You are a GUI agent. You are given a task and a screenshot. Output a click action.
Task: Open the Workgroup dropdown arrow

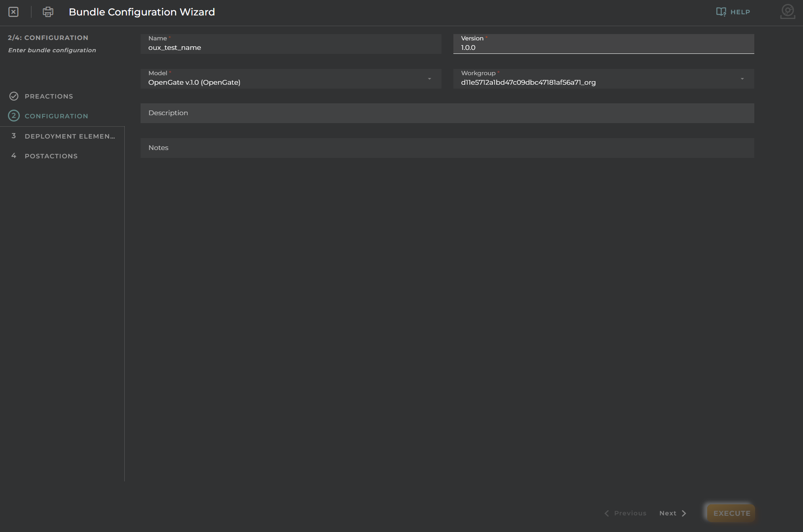click(x=742, y=79)
